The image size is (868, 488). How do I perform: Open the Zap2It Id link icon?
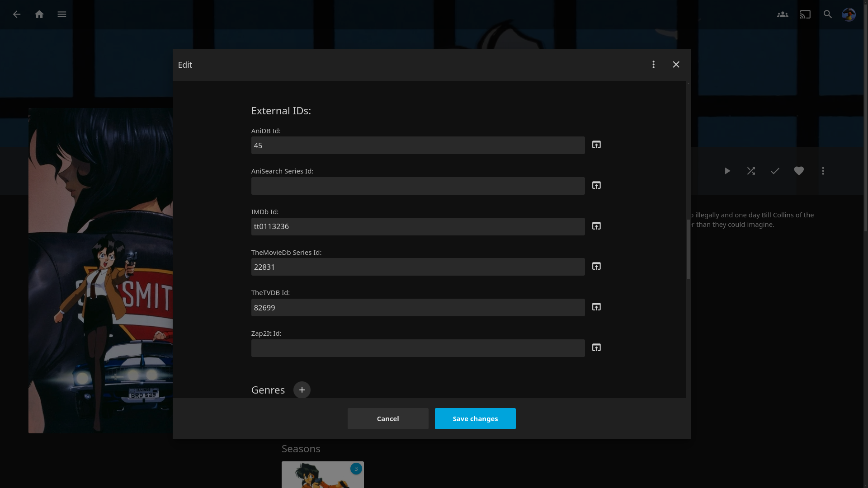click(596, 347)
